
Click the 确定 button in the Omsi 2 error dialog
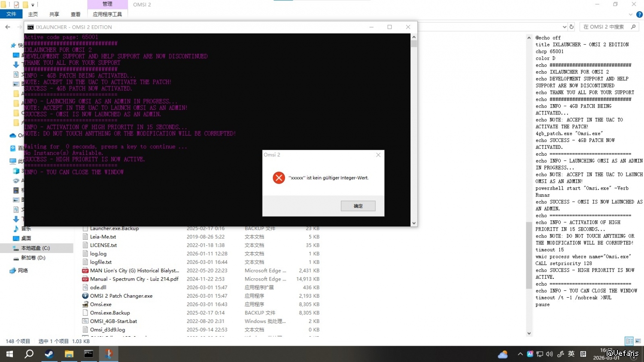[x=358, y=206]
